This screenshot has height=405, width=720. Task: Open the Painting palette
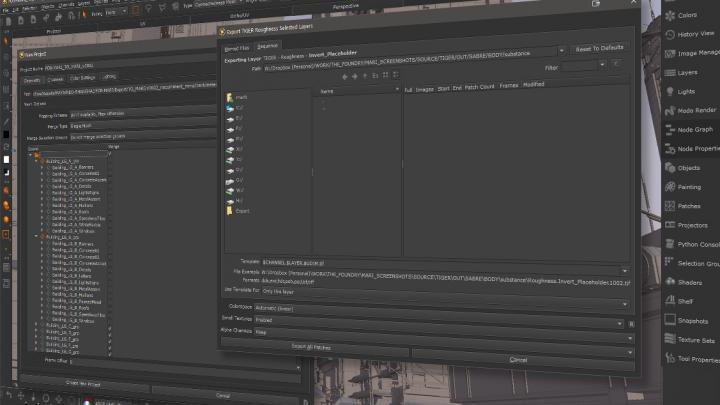pyautogui.click(x=690, y=186)
